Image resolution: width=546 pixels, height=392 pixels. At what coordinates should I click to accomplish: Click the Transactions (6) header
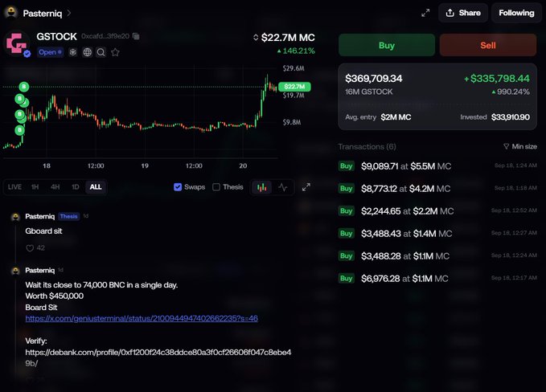tap(367, 147)
